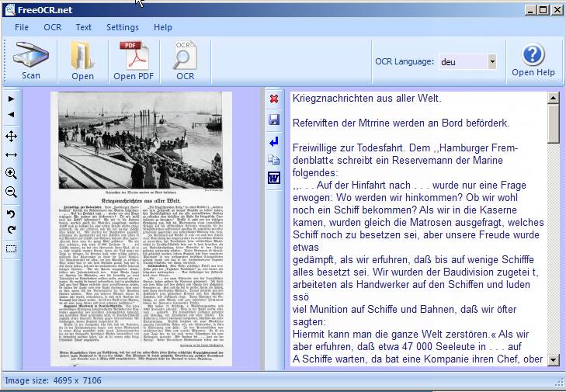Click the text panel scrollbar down arrow
This screenshot has width=566, height=392.
(x=553, y=360)
